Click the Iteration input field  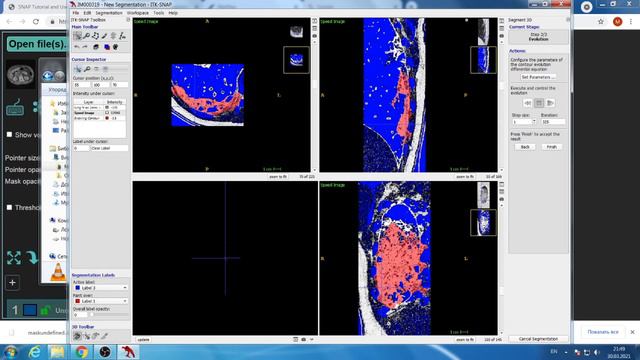click(x=553, y=122)
